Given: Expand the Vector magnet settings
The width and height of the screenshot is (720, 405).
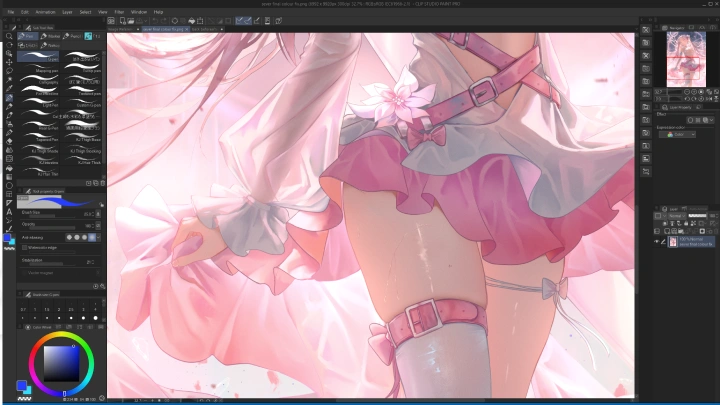Looking at the screenshot, I should click(98, 273).
